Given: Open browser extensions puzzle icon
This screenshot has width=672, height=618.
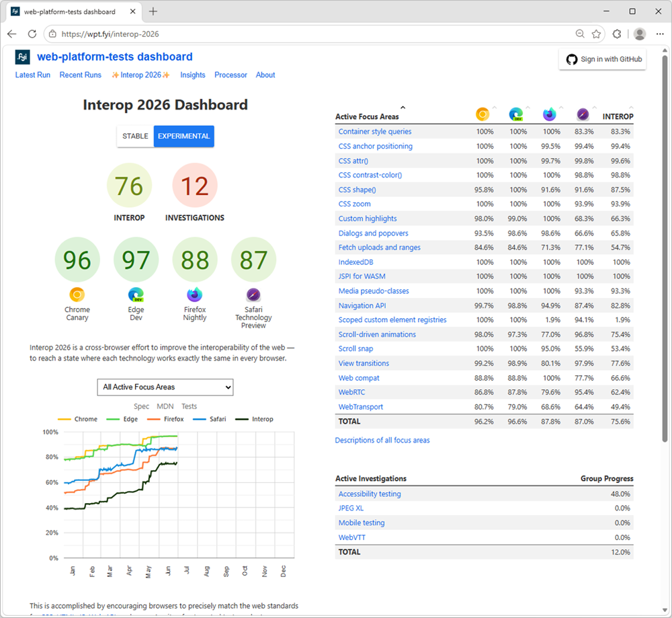Looking at the screenshot, I should pos(617,34).
